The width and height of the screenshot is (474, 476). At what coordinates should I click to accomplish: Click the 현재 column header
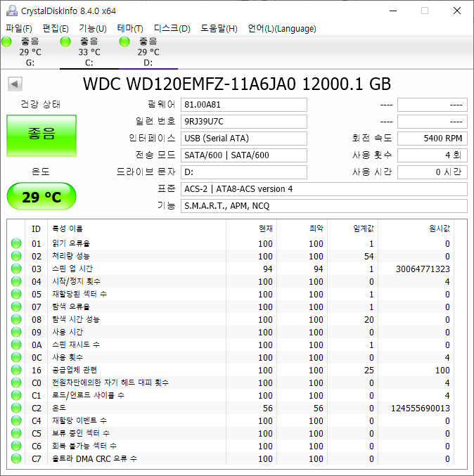click(252, 229)
